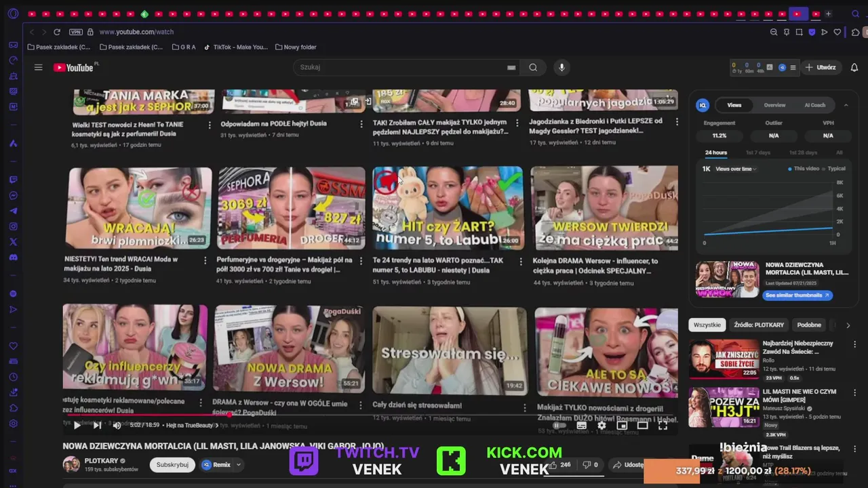Open Telegram from the Opera sidebar
Image resolution: width=868 pixels, height=488 pixels.
click(x=13, y=211)
